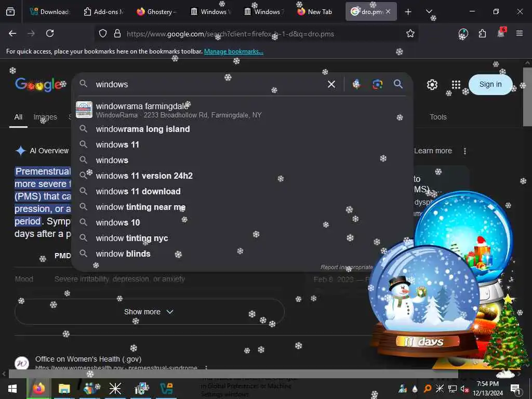
Task: Open the Firefox application menu
Action: [x=520, y=33]
